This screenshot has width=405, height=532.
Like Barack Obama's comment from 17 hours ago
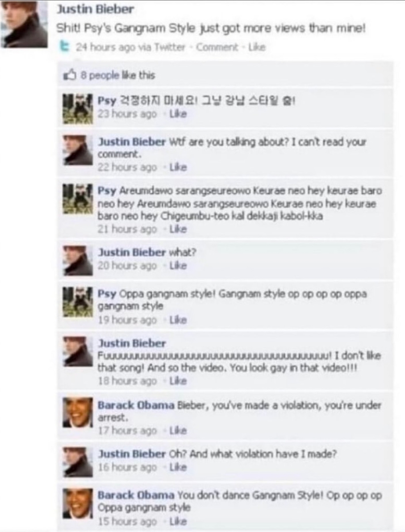[x=178, y=431]
